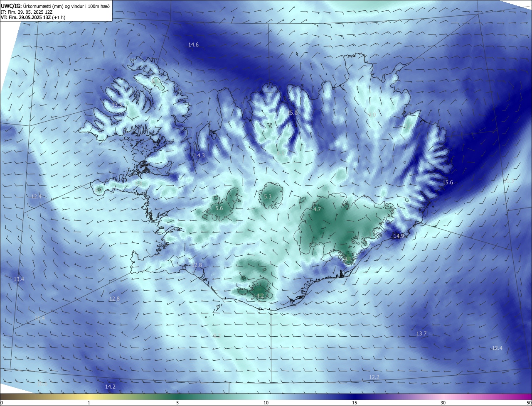
Task: Click the 13.7 value southeast of Iceland
Action: point(421,333)
